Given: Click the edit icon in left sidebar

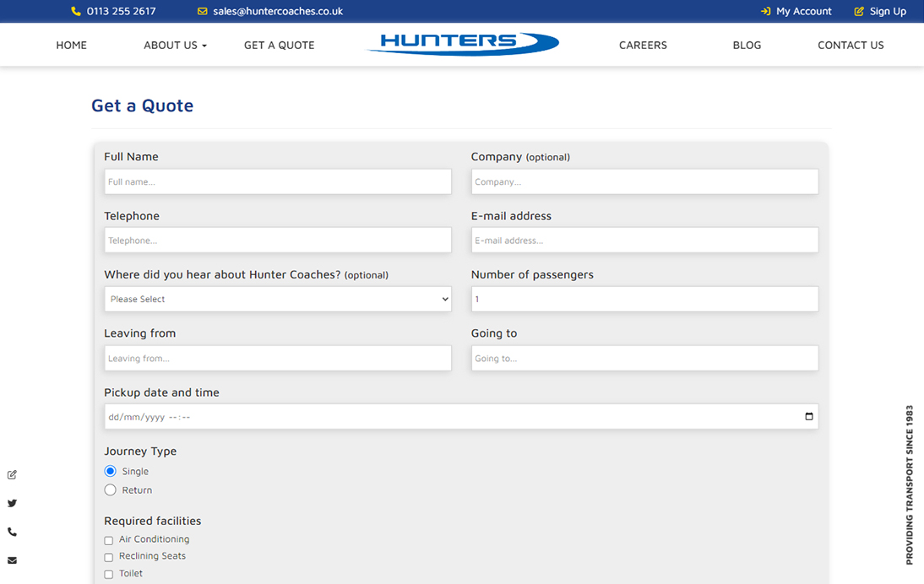Looking at the screenshot, I should pos(12,475).
